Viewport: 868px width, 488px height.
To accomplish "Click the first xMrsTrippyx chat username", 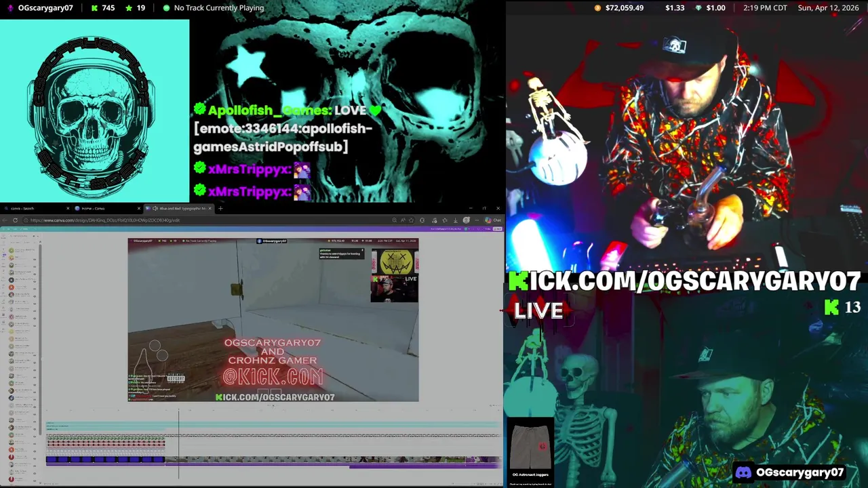I will [x=249, y=169].
